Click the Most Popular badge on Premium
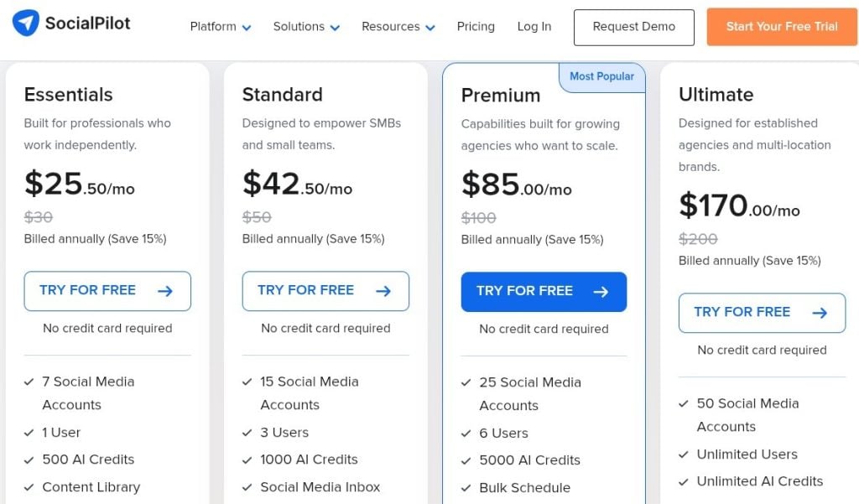The image size is (859, 504). click(601, 76)
